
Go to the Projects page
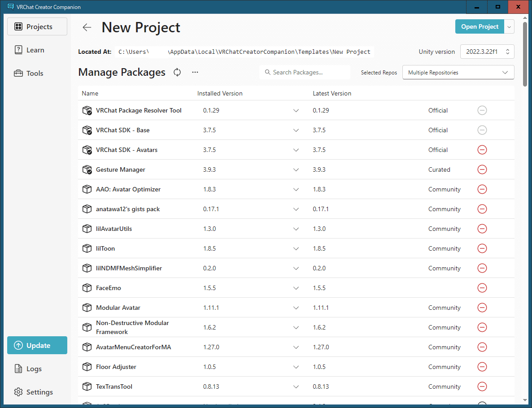[x=37, y=26]
